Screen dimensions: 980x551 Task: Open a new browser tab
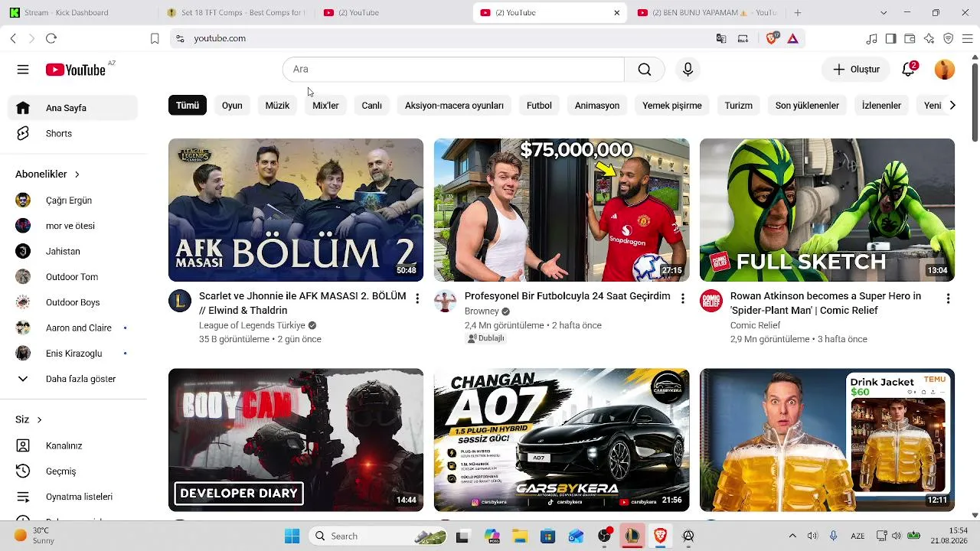click(797, 13)
